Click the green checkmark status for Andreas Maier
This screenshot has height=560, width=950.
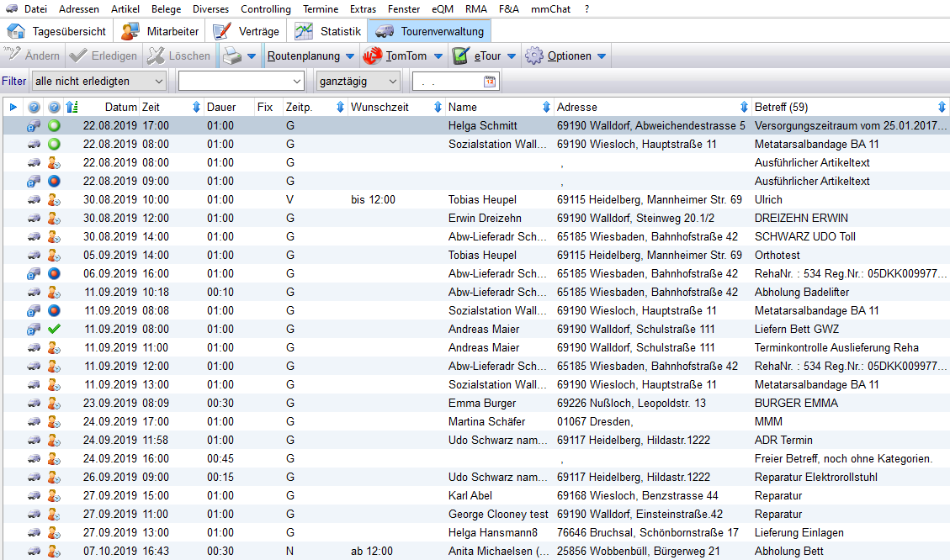click(x=55, y=329)
